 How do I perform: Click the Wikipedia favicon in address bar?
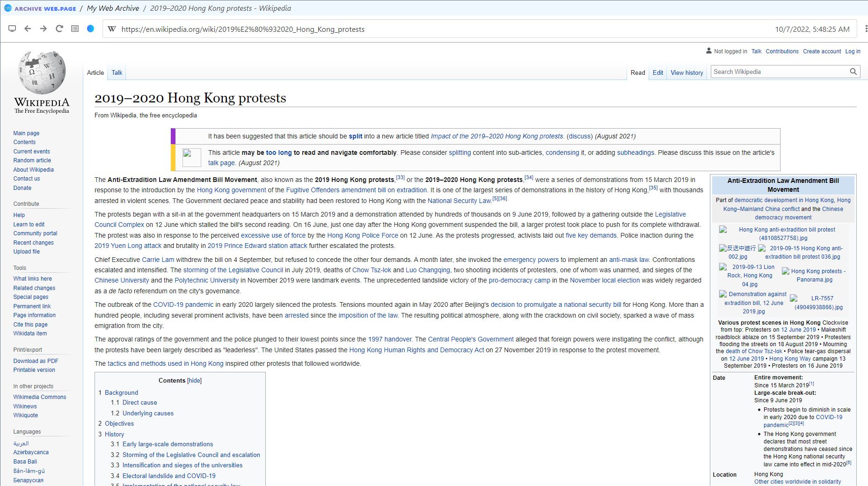tap(112, 29)
